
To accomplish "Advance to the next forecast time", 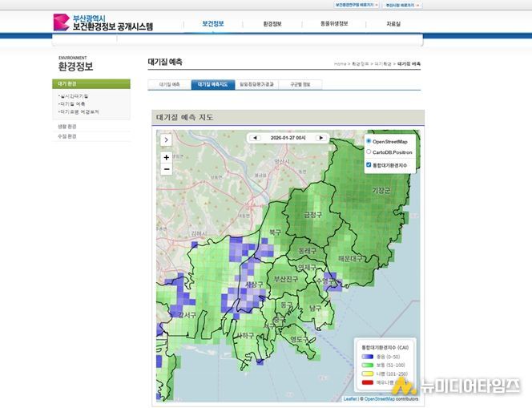I will 321,138.
